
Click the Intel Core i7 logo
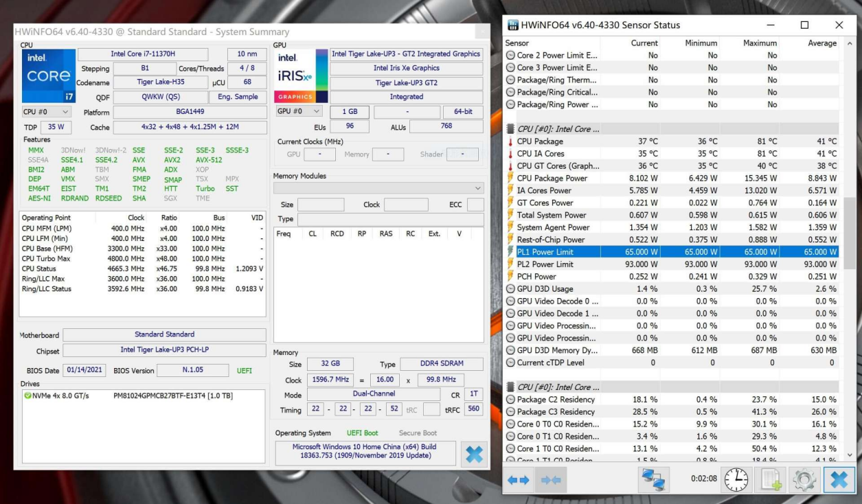[x=48, y=75]
